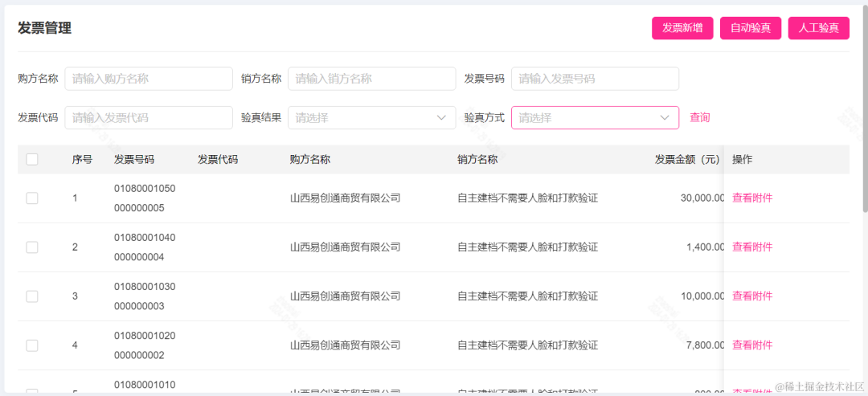The width and height of the screenshot is (868, 396).
Task: Click the 发票号码 column header
Action: pyautogui.click(x=134, y=160)
